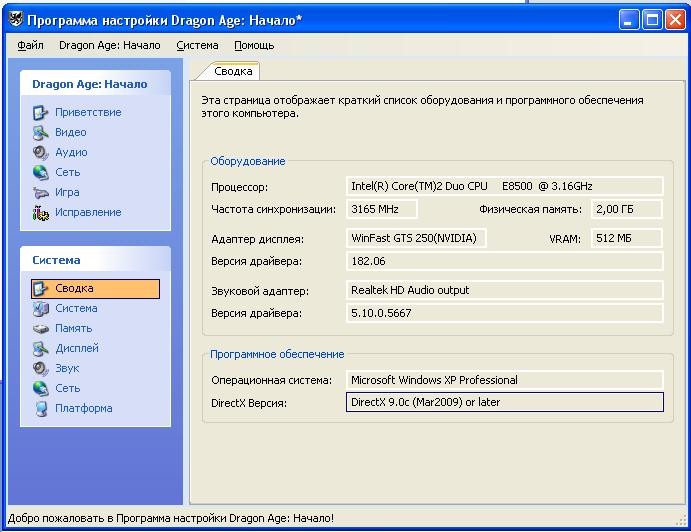Click the Физическая память 2,00 ГБ field
The width and height of the screenshot is (691, 532).
626,209
